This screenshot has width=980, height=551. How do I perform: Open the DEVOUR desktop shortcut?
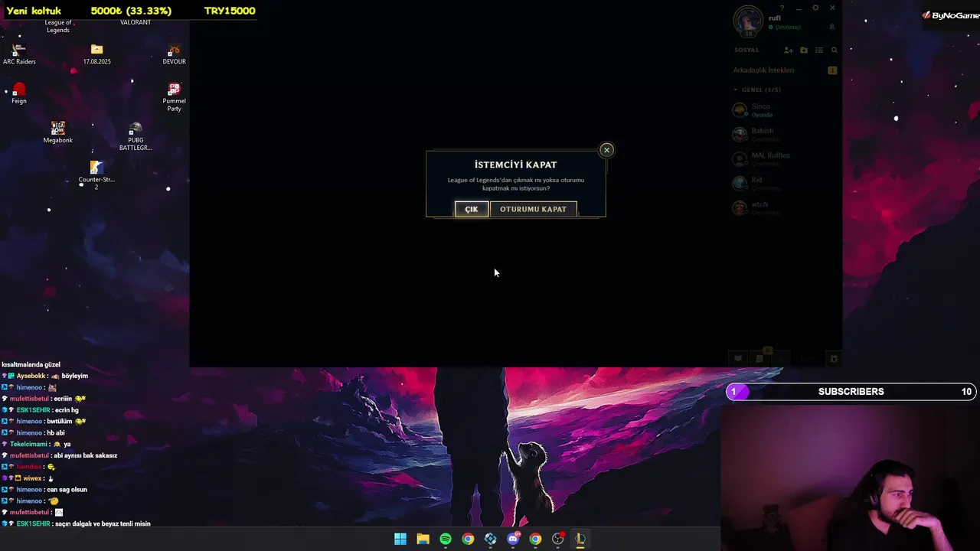click(174, 54)
